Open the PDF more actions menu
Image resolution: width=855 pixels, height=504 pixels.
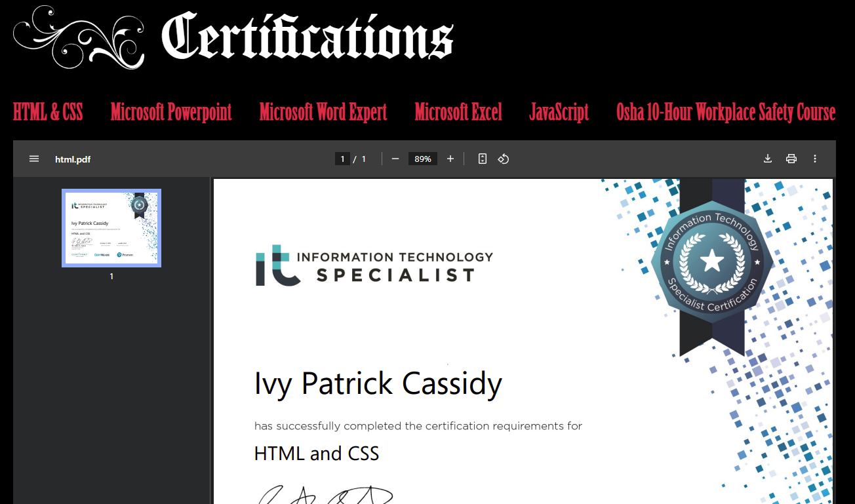pyautogui.click(x=815, y=159)
